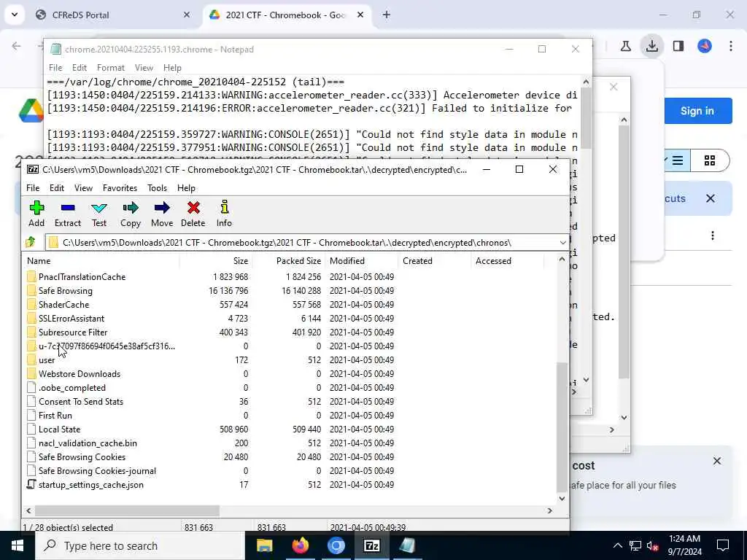Switch Drive to list layout
The width and height of the screenshot is (747, 560).
(678, 160)
